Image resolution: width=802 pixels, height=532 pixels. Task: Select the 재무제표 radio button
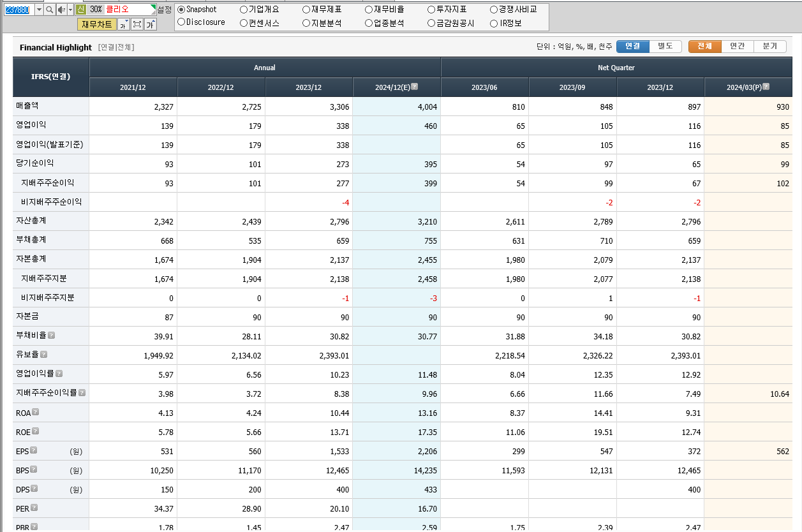click(306, 10)
